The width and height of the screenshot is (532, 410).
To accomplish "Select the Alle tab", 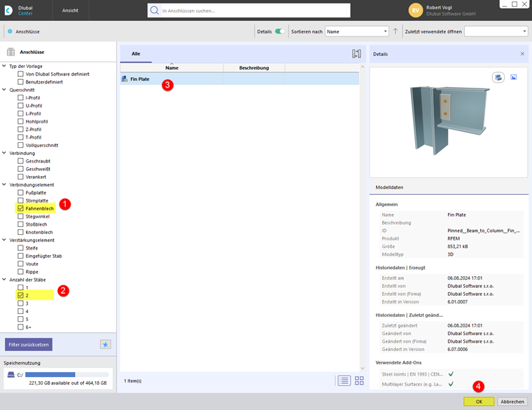I will (136, 54).
